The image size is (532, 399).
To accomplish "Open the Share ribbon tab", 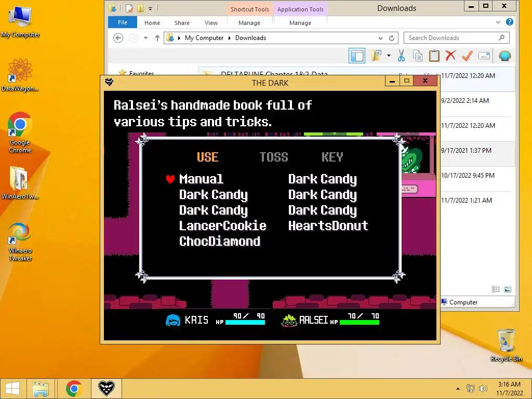I will [182, 23].
